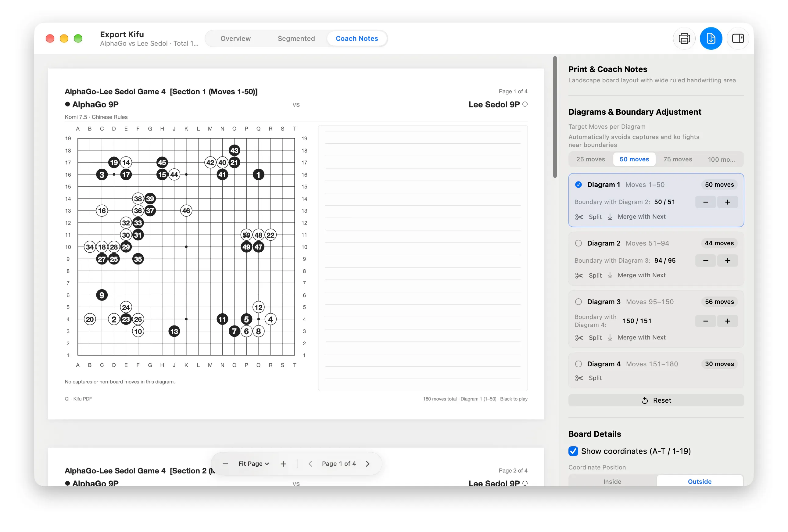Decrease Diagram 1 boundary with minus button
The width and height of the screenshot is (788, 532).
[x=706, y=202]
